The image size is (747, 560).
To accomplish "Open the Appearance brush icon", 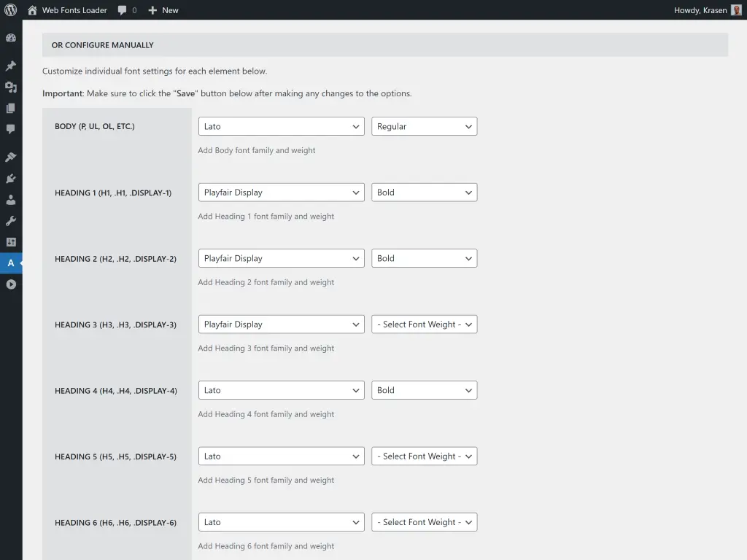I will point(11,156).
